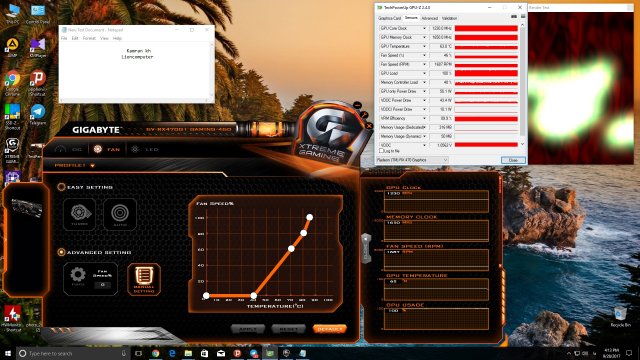Open the Fan Speed (RPM) sensor dropdown
The height and width of the screenshot is (360, 640).
424,64
